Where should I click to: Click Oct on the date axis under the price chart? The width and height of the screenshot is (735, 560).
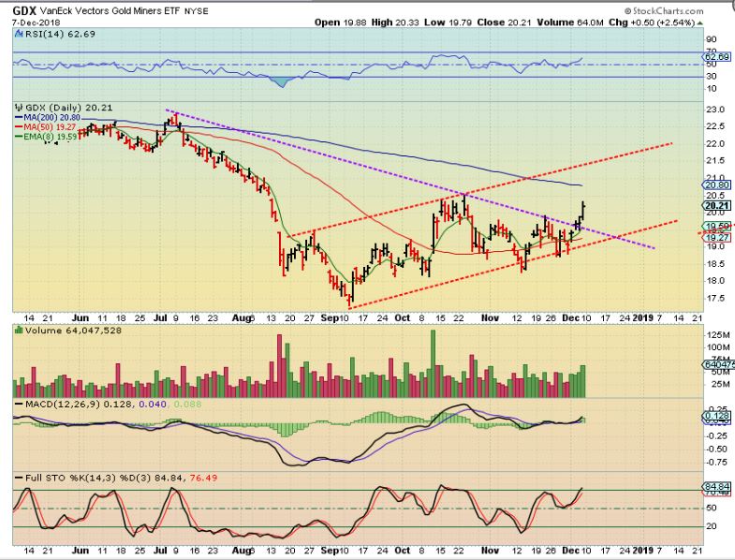(403, 317)
